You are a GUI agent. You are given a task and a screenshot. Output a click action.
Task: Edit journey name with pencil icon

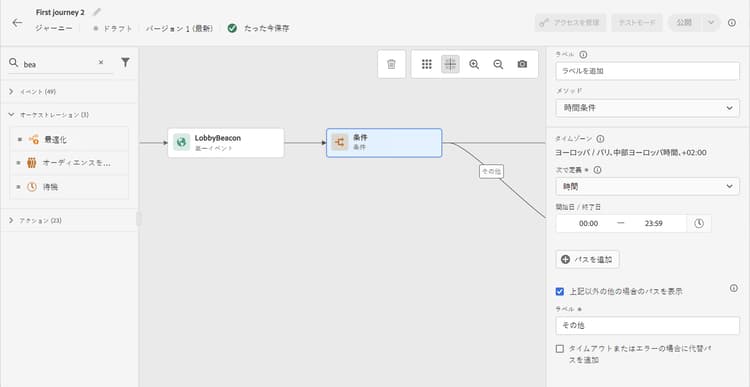[x=97, y=12]
